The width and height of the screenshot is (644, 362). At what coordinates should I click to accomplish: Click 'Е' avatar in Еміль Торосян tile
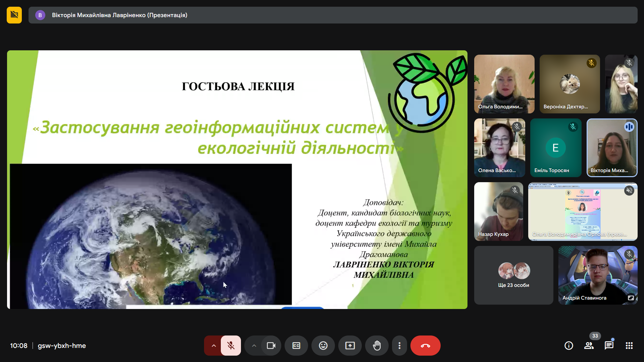coord(555,148)
